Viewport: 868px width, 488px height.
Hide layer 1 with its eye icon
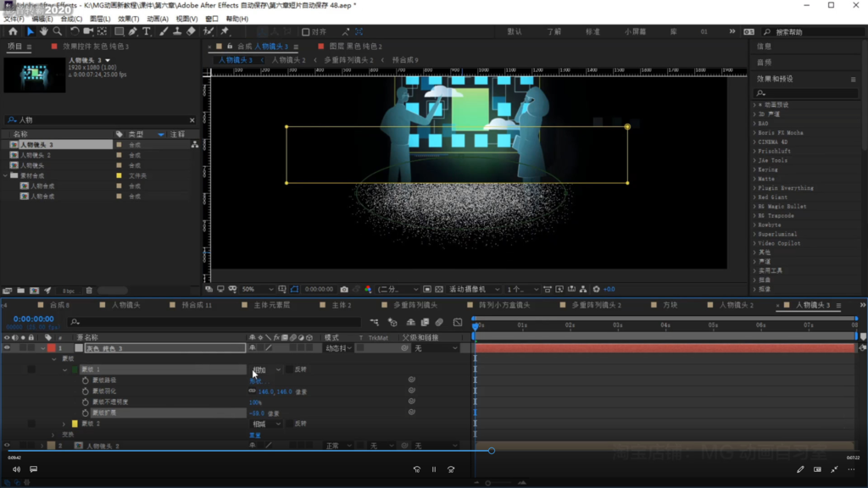click(x=7, y=348)
